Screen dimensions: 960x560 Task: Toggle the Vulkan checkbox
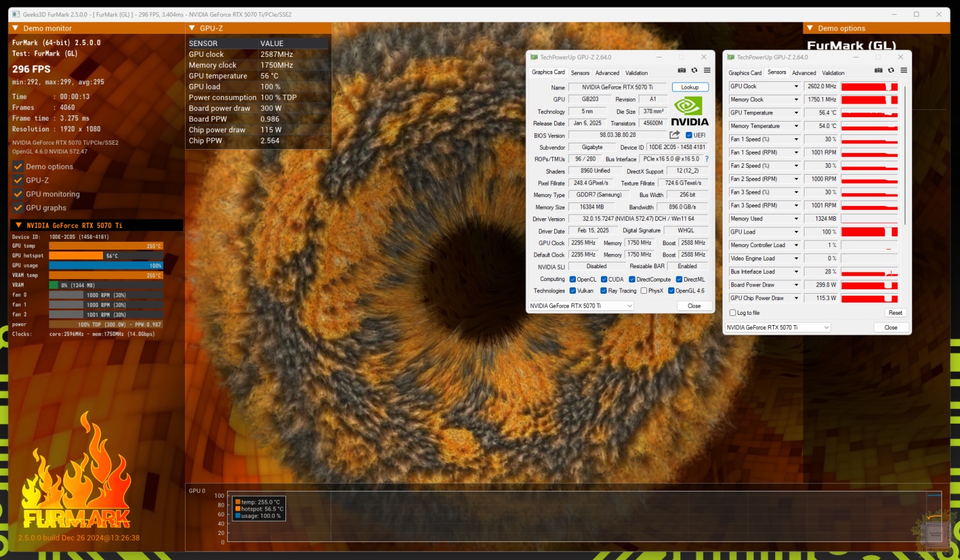coord(573,291)
